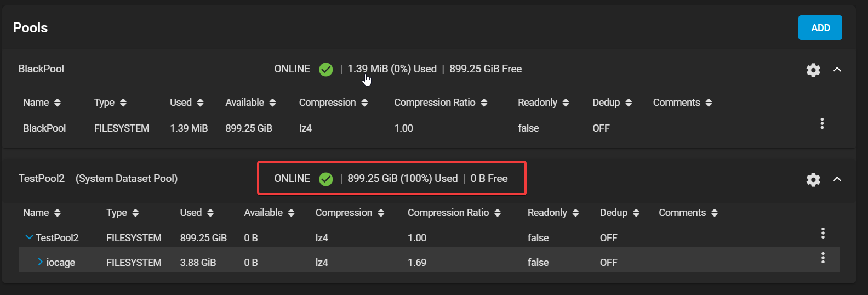Sort TestPool2 table by Used column
Screen dimensions: 868x295
click(x=197, y=213)
